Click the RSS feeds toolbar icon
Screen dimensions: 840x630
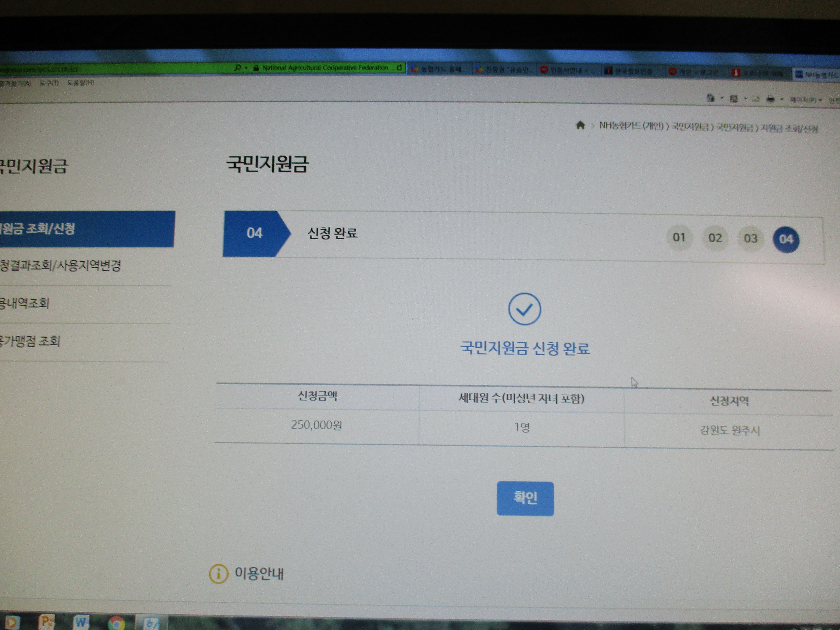(734, 99)
